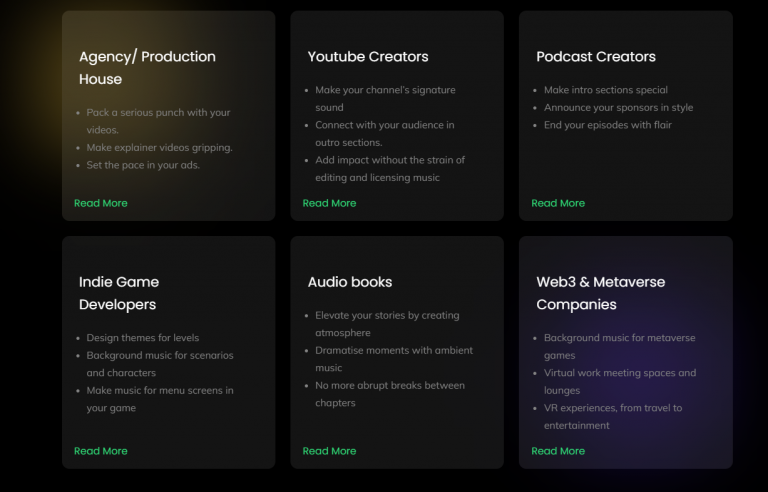This screenshot has width=768, height=492.
Task: Click 'Make explainer videos gripping.' bullet
Action: (x=160, y=148)
